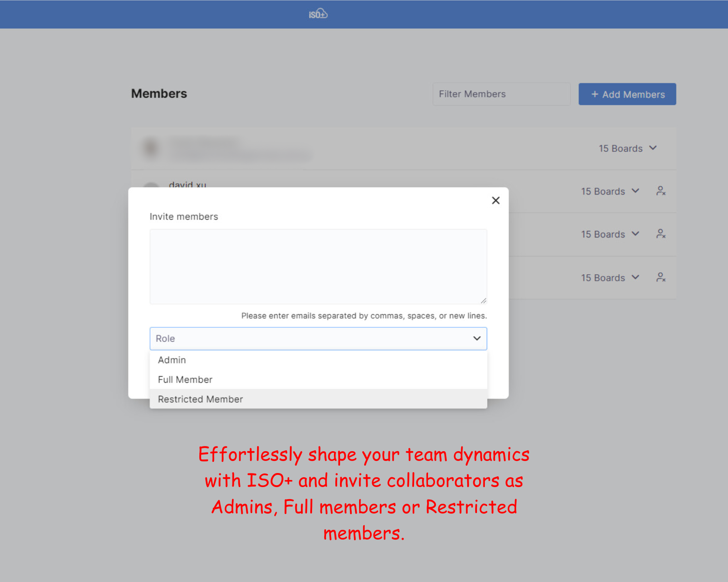Screen dimensions: 728x582
Task: Click the chevron arrow inside the Role field
Action: click(x=476, y=338)
